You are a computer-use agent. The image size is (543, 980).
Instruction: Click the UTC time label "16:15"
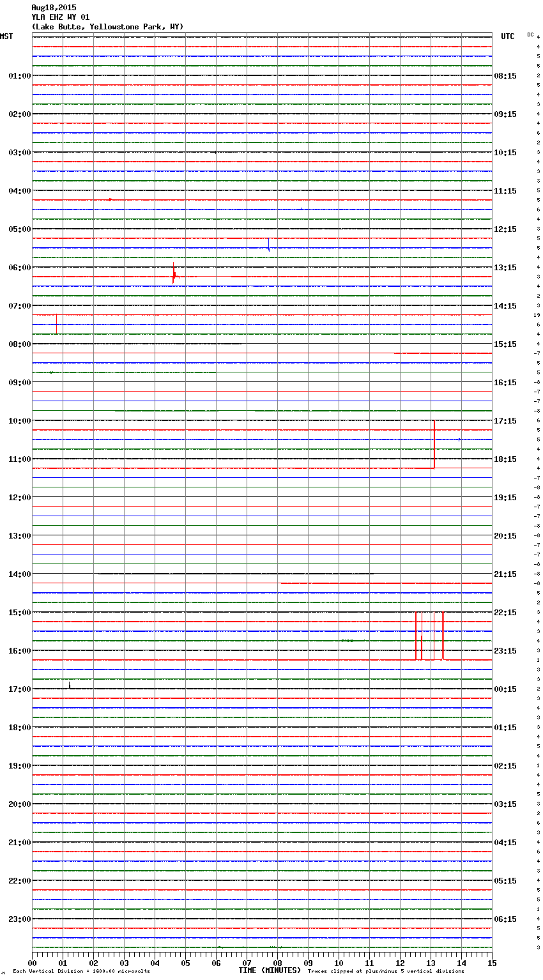505,383
